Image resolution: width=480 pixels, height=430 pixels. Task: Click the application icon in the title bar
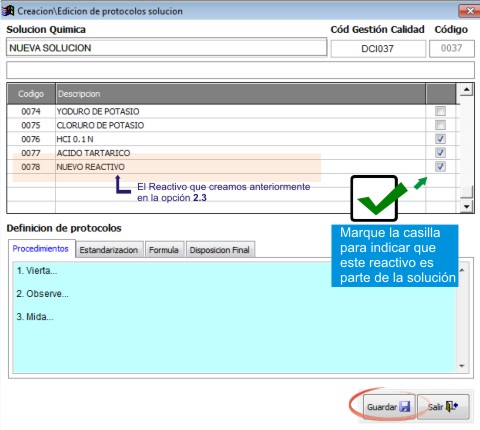(8, 11)
